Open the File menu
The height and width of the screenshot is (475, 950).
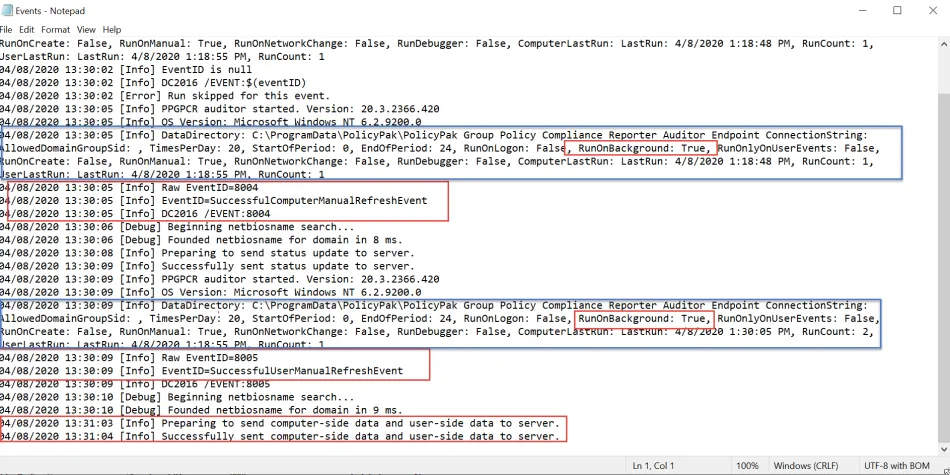click(x=6, y=30)
